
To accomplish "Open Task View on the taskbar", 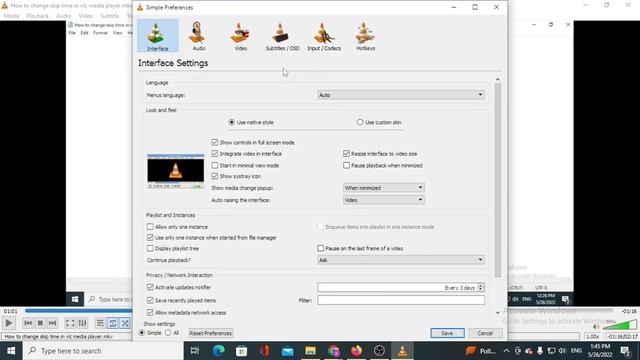I will (195, 351).
